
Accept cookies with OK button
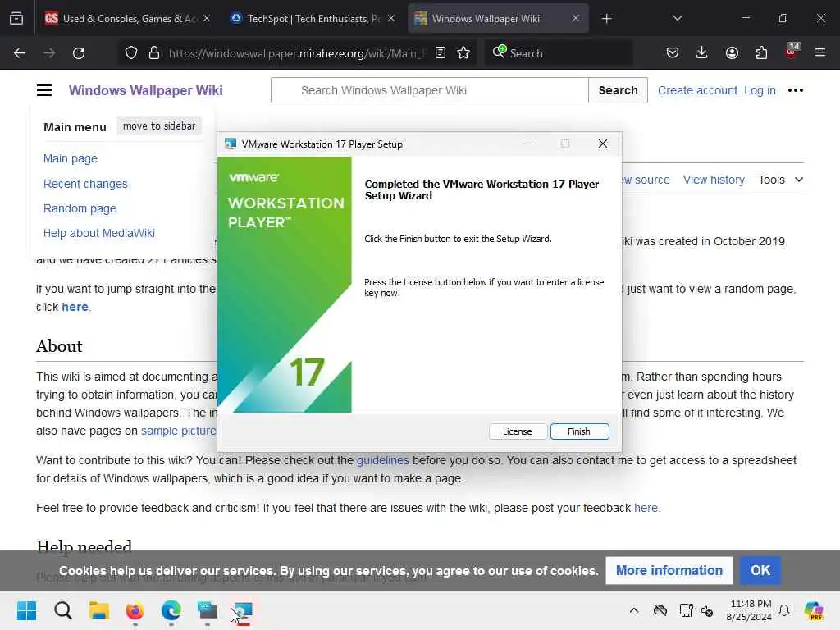[x=760, y=571]
